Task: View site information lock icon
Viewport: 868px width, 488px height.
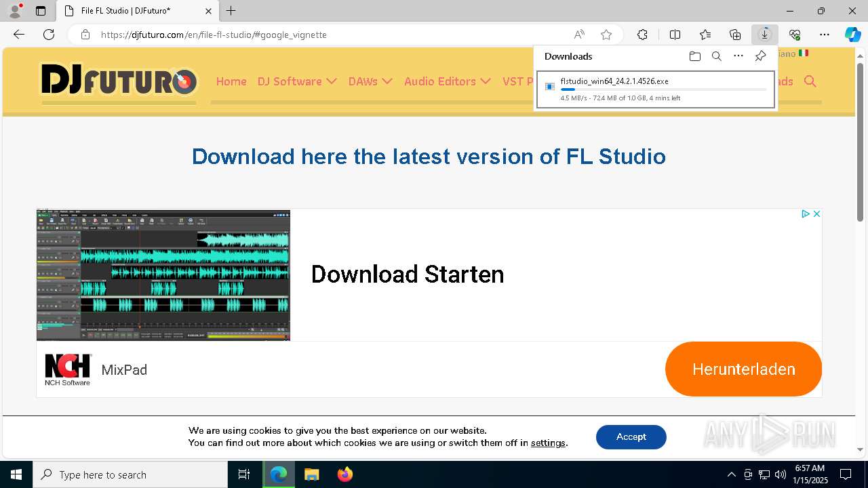Action: [x=85, y=35]
